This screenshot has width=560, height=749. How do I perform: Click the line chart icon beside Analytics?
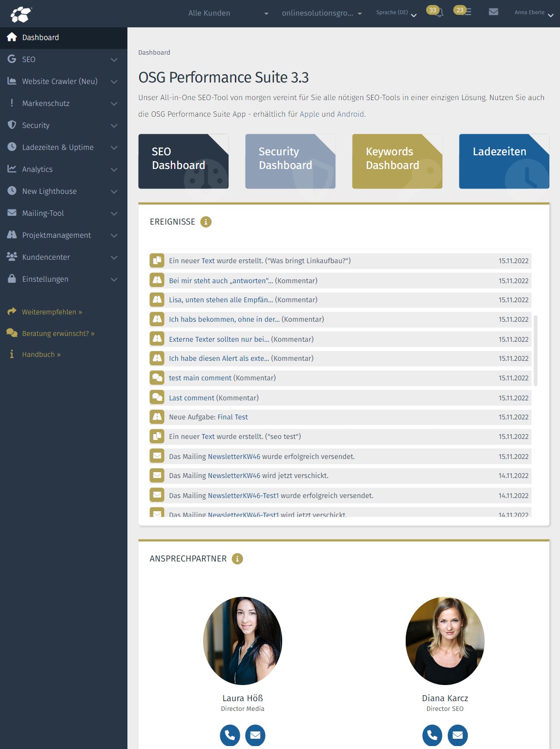click(12, 169)
